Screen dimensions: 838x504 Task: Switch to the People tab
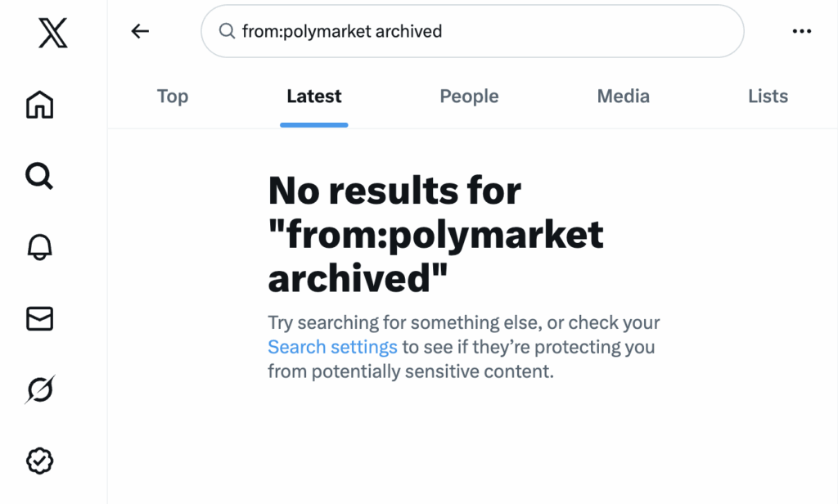click(469, 97)
